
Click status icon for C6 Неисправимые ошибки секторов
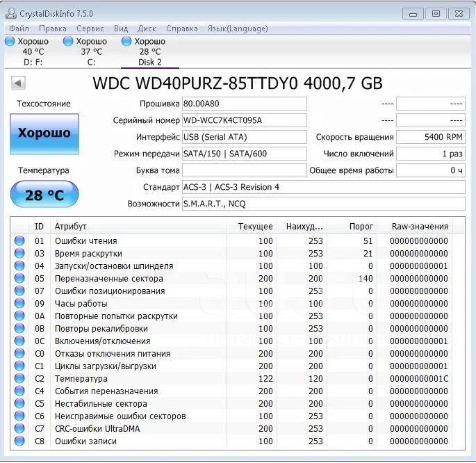(x=19, y=416)
